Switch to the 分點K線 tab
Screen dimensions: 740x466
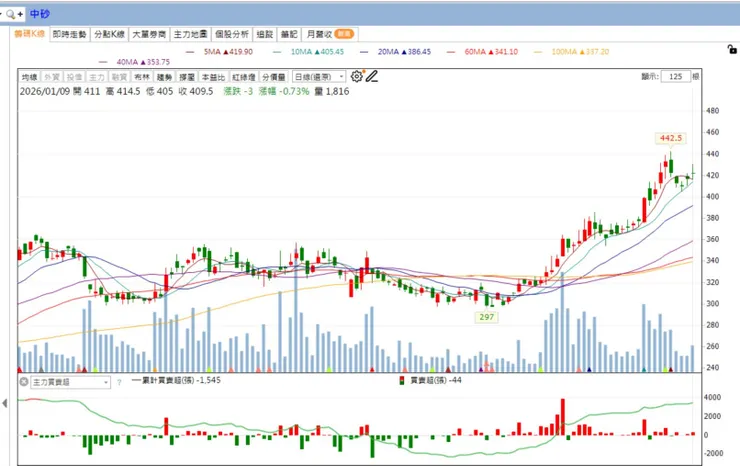point(109,34)
